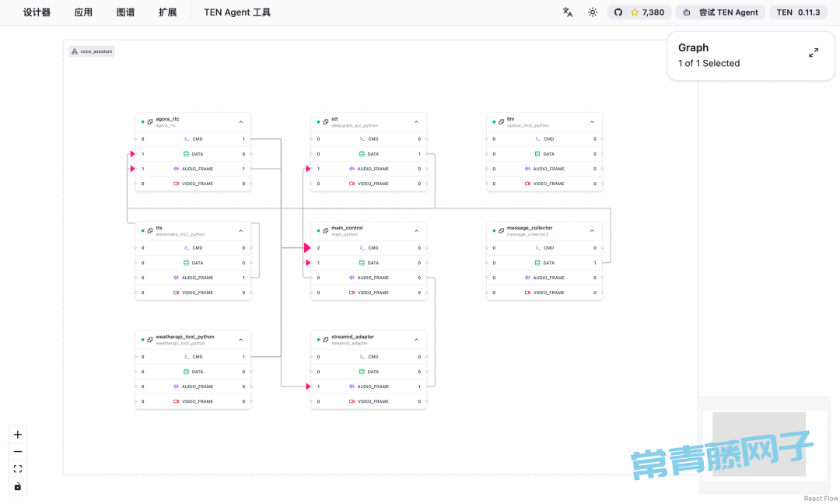Select the message_collector node title
Screen dimensions: 840x504
tap(530, 228)
